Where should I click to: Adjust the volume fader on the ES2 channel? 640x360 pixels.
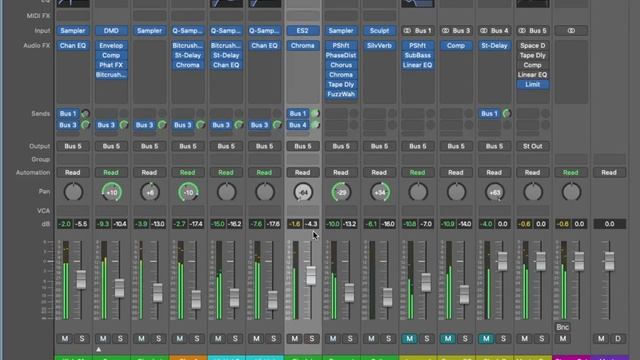pos(311,276)
